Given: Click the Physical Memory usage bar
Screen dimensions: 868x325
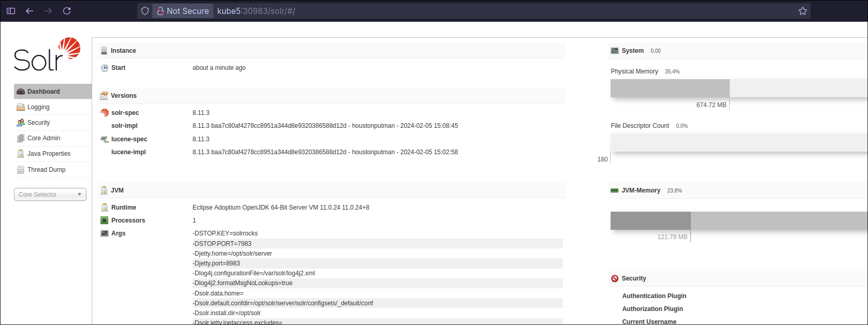Looking at the screenshot, I should point(739,88).
